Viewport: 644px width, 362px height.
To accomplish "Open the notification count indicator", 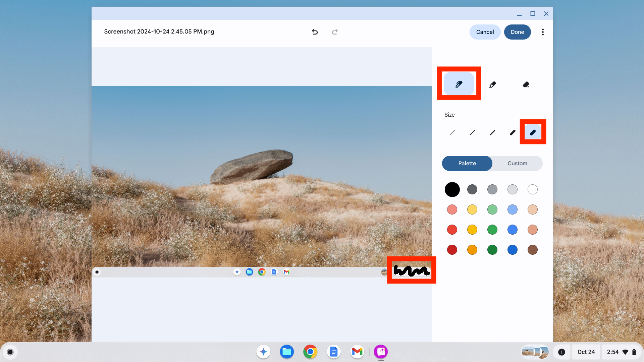I will pos(561,352).
